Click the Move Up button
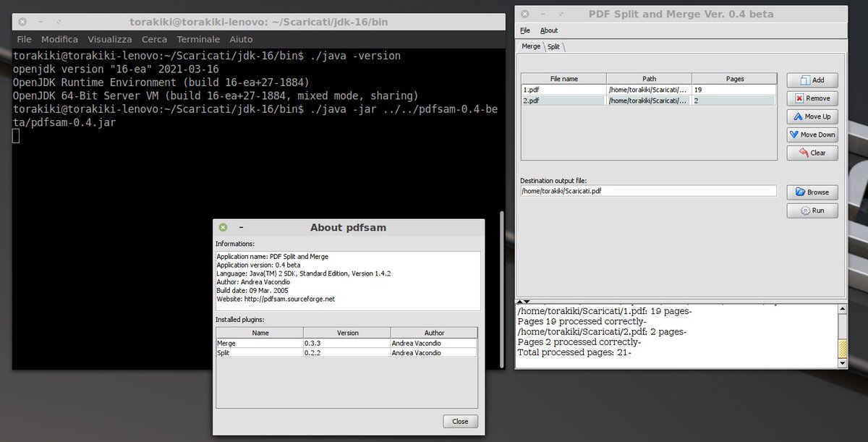868x442 pixels. (812, 116)
